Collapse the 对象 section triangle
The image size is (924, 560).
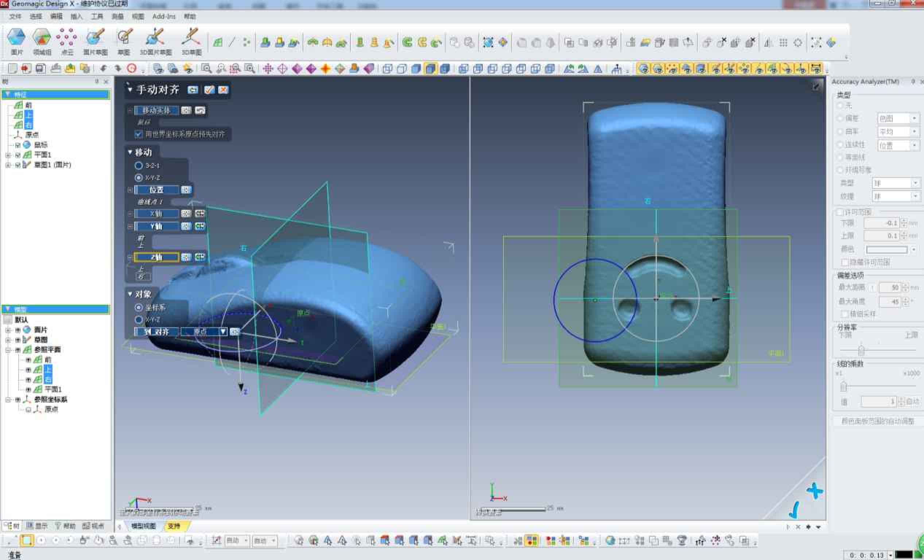(x=130, y=294)
